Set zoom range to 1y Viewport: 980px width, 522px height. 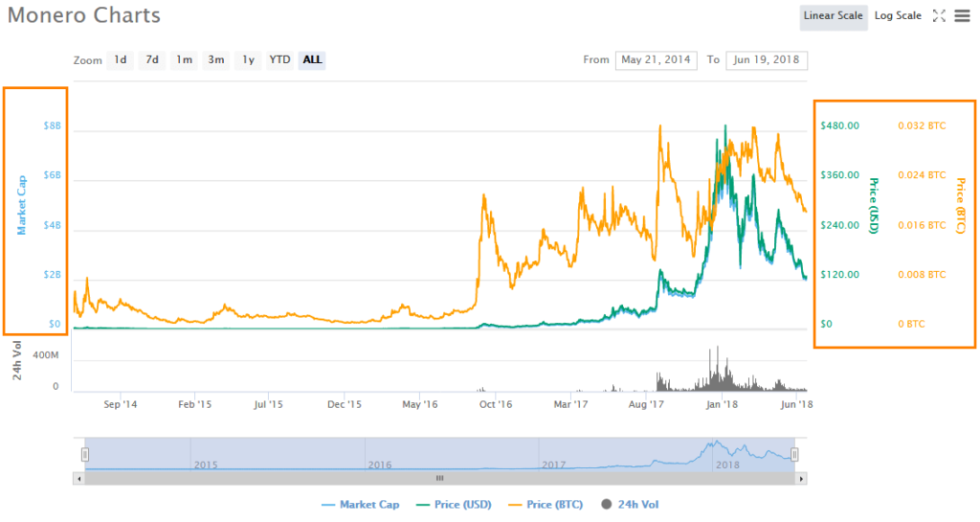pos(248,60)
